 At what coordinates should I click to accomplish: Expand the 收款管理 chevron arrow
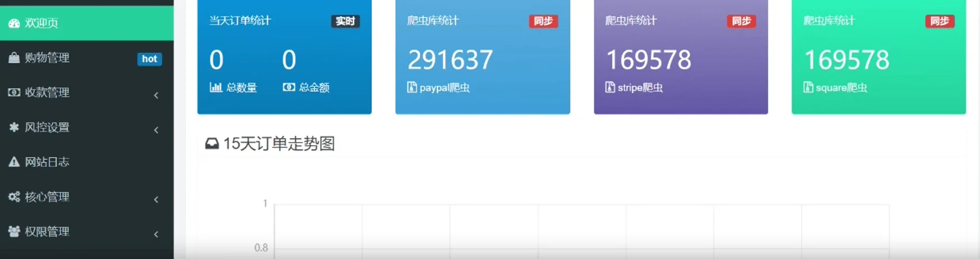(156, 95)
